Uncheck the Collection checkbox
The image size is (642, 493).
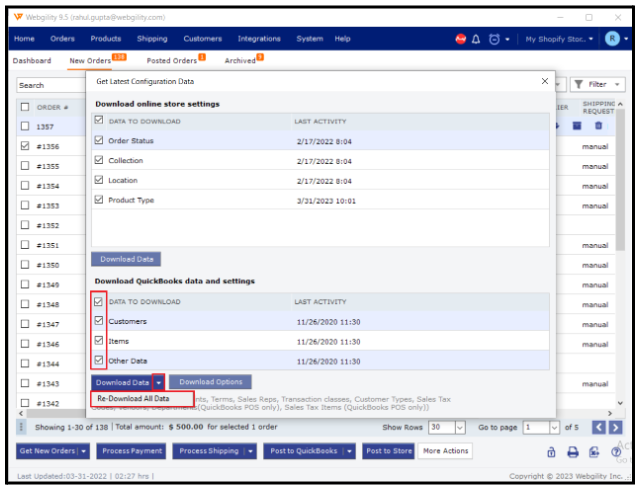pyautogui.click(x=99, y=160)
